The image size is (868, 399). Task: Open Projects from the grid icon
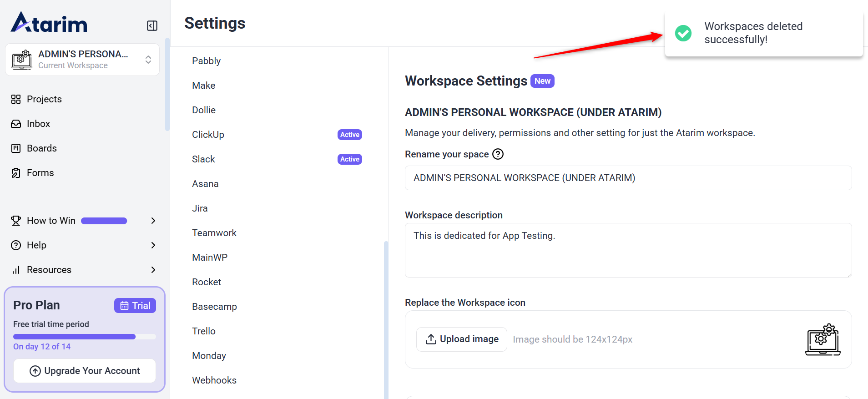click(x=16, y=99)
